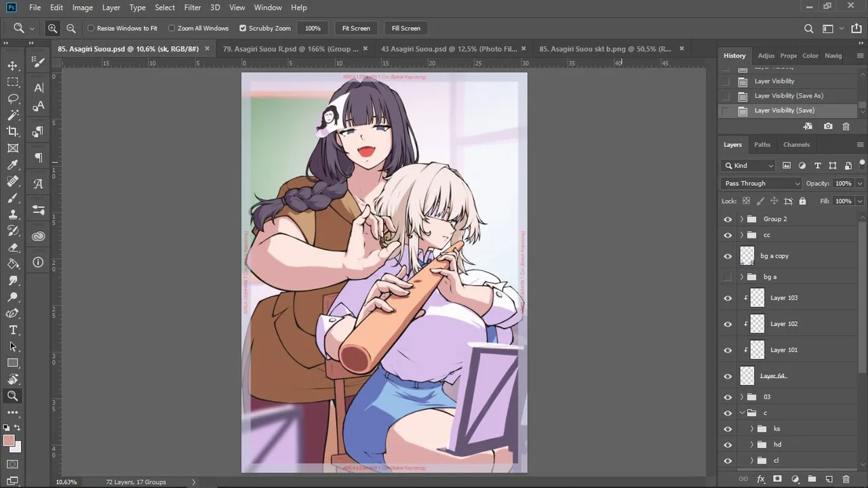
Task: Select the Smudge tool
Action: (13, 281)
